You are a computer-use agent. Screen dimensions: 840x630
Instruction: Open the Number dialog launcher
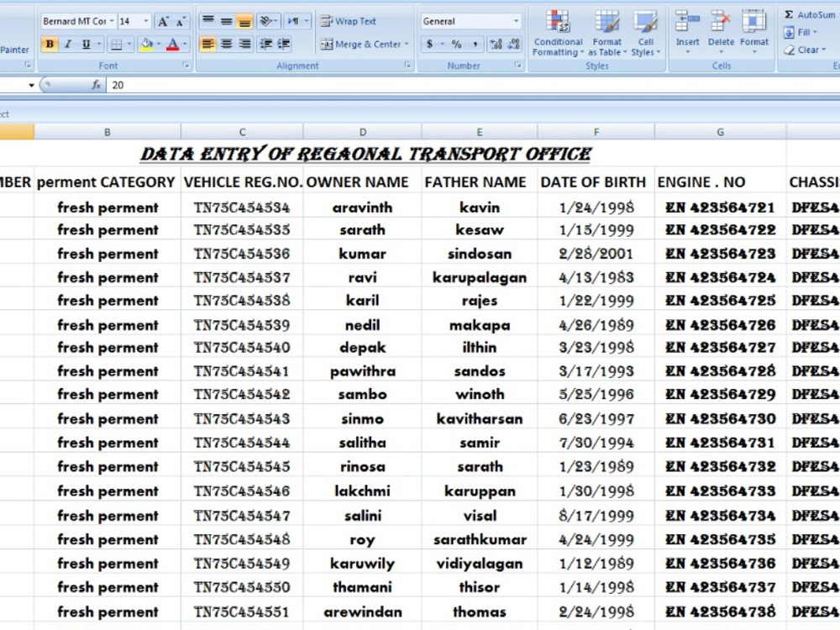(518, 66)
